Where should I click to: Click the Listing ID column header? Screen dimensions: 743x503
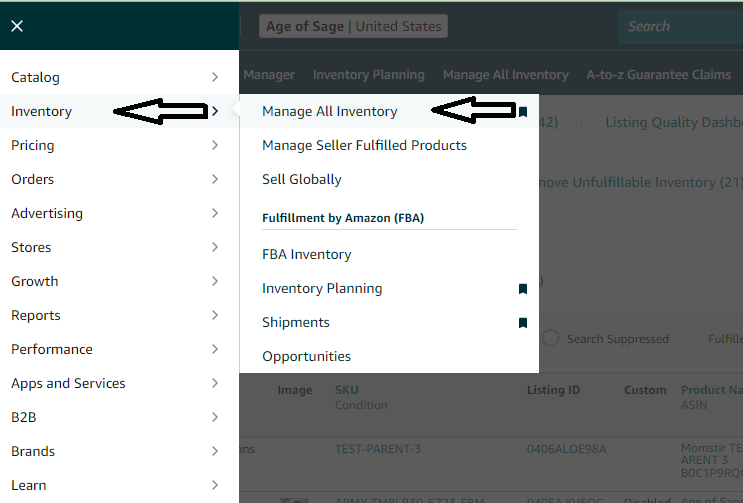click(x=553, y=390)
